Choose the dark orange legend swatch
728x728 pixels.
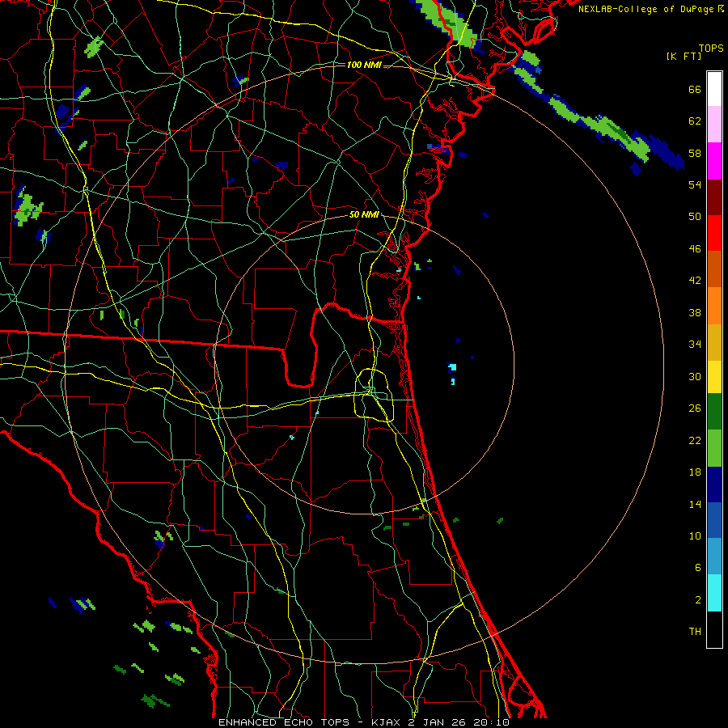[x=714, y=269]
